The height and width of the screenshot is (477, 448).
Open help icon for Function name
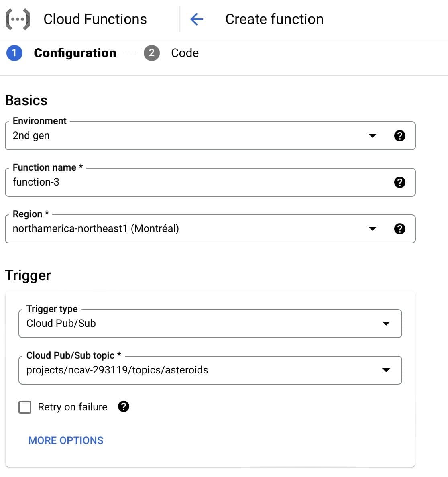[x=399, y=182]
